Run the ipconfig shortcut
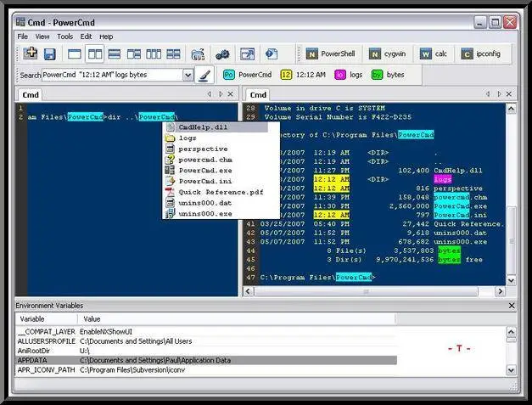This screenshot has height=405, width=532. [480, 53]
